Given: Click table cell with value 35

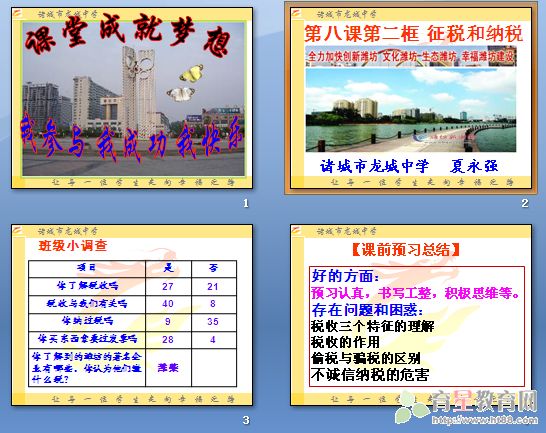Looking at the screenshot, I should pyautogui.click(x=213, y=322).
